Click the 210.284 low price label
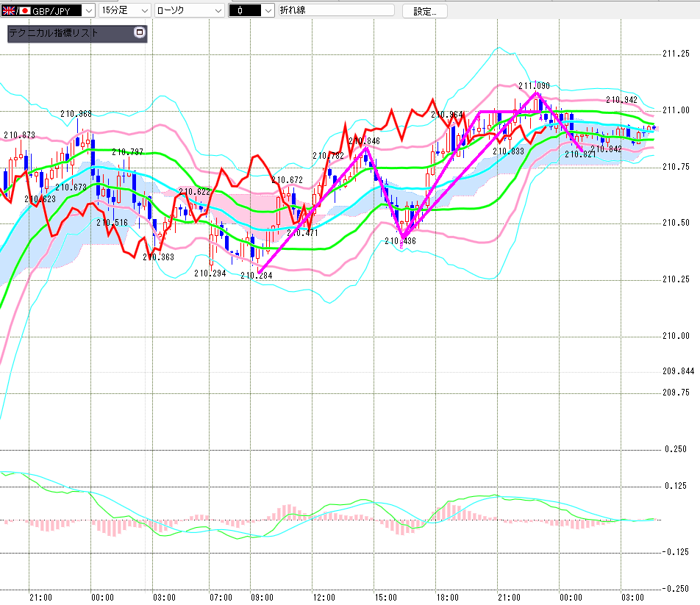700x605 pixels. click(x=256, y=275)
